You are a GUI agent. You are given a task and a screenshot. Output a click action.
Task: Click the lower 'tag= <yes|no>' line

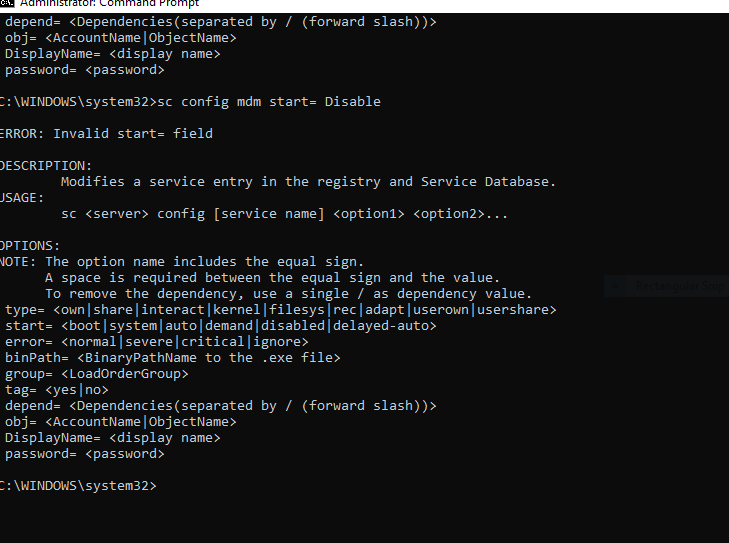57,390
